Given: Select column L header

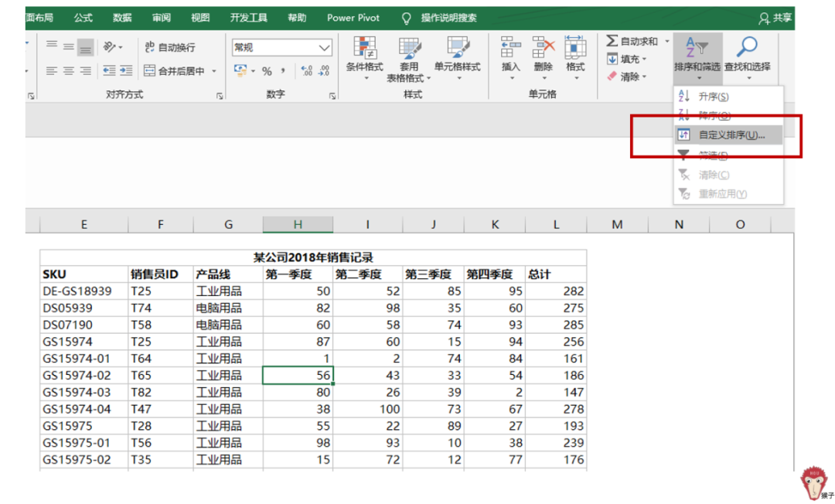Looking at the screenshot, I should 556,225.
